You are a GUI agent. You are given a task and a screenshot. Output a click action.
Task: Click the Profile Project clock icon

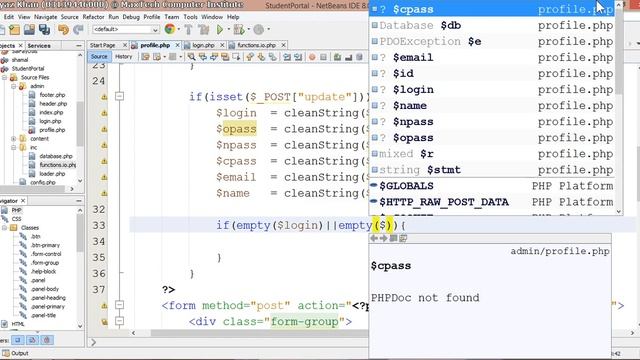[x=259, y=29]
